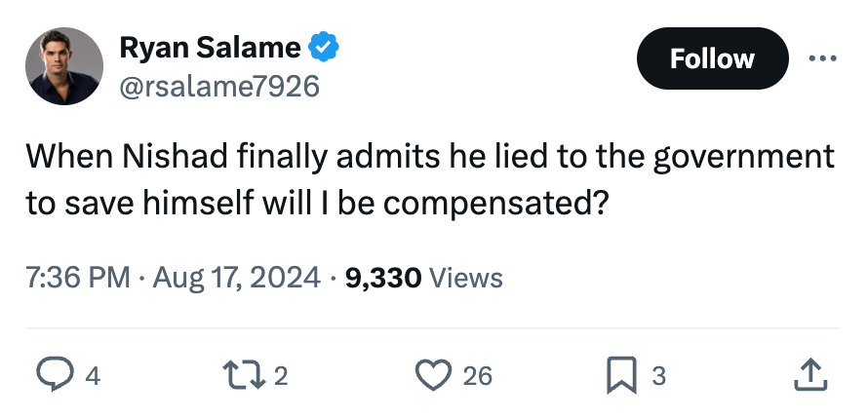This screenshot has width=868, height=417.
Task: Click the reply count number 4
Action: point(93,376)
